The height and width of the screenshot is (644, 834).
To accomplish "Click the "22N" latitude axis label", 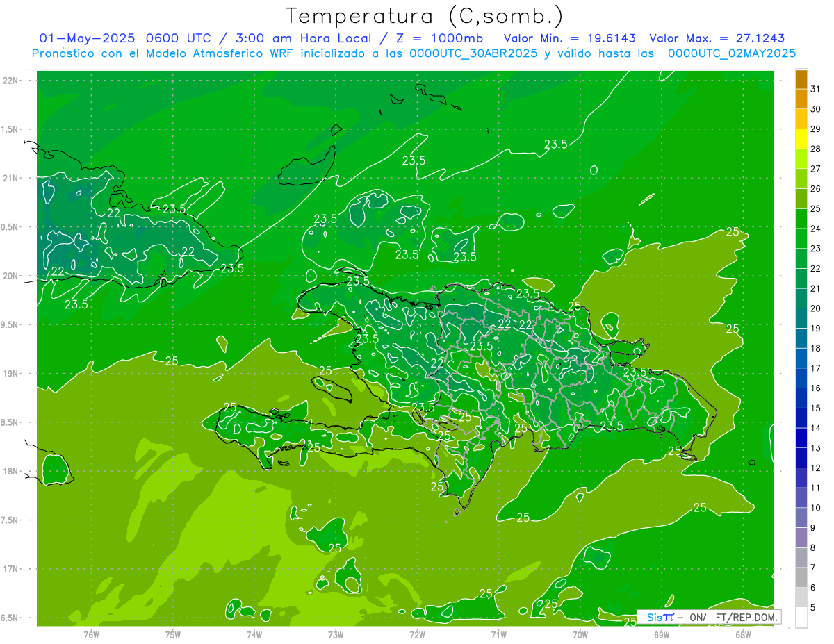I will pyautogui.click(x=10, y=81).
